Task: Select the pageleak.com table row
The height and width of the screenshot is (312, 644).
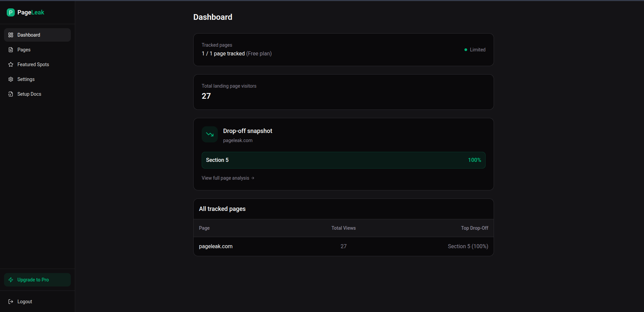Action: pyautogui.click(x=343, y=246)
